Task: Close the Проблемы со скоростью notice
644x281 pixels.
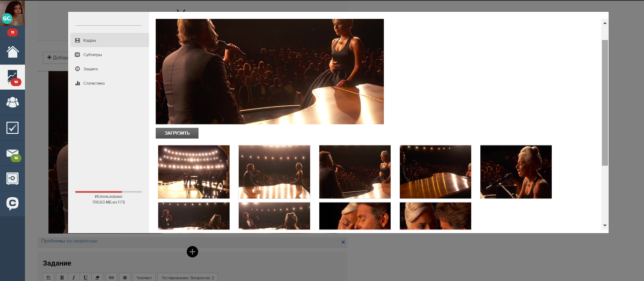Action: [x=343, y=242]
